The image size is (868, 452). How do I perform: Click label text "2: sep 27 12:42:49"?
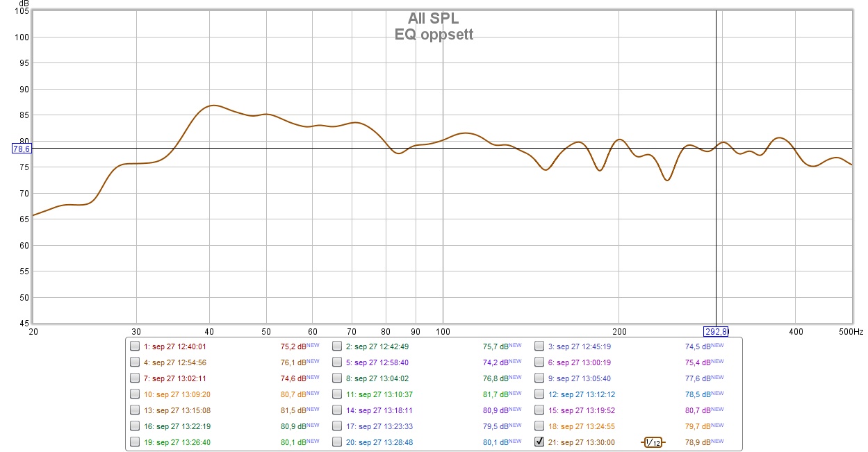(377, 346)
